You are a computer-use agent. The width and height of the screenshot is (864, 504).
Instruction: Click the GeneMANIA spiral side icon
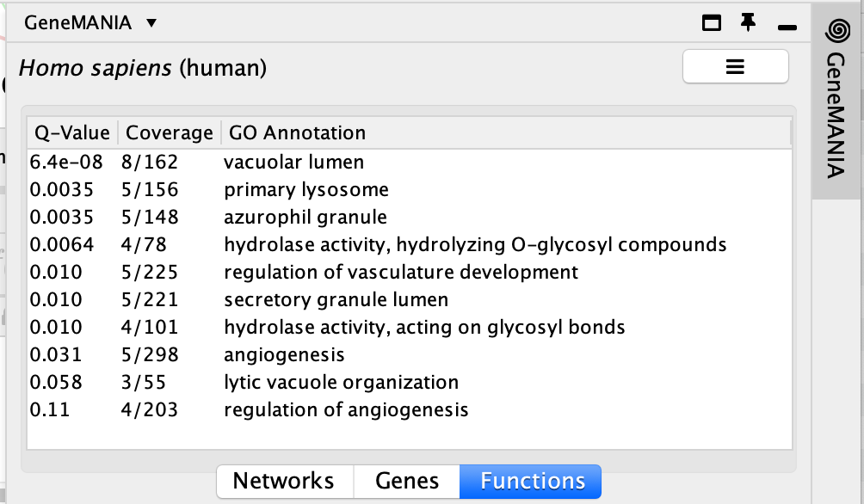coord(836,31)
